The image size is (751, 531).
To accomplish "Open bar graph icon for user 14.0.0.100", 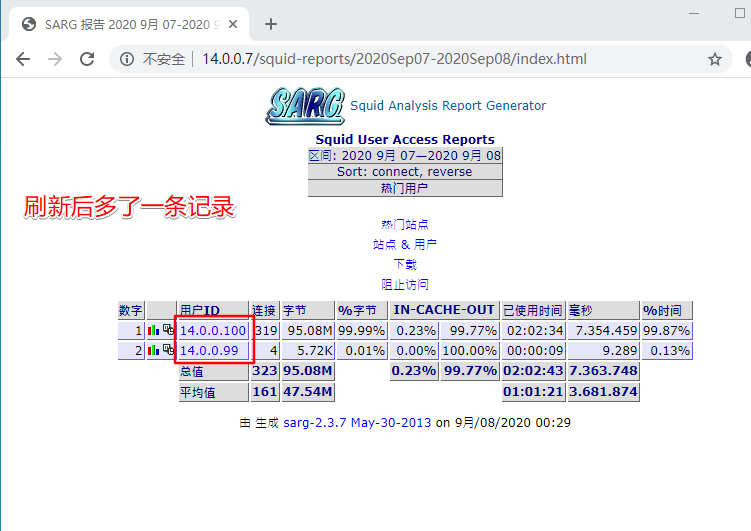I will tap(153, 330).
